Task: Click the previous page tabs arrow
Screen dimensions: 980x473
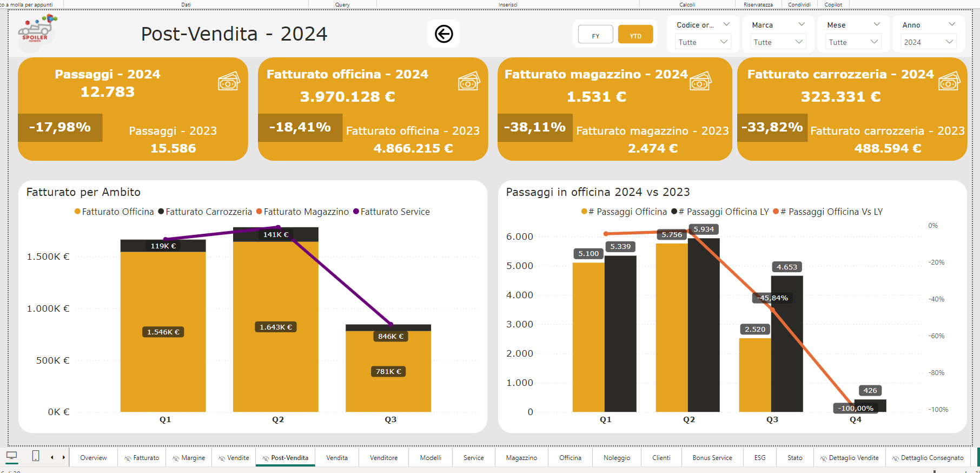Action: pos(52,457)
